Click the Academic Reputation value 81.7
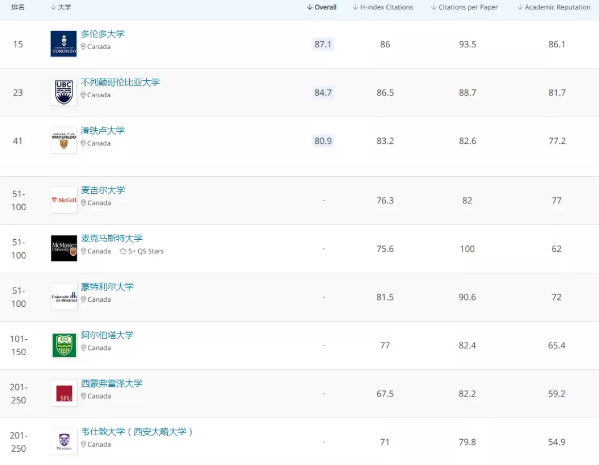This screenshot has width=599, height=465. (557, 92)
